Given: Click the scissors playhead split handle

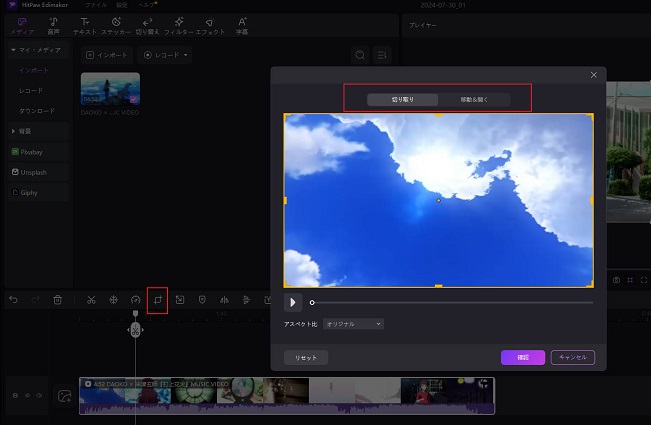Looking at the screenshot, I should (x=135, y=330).
